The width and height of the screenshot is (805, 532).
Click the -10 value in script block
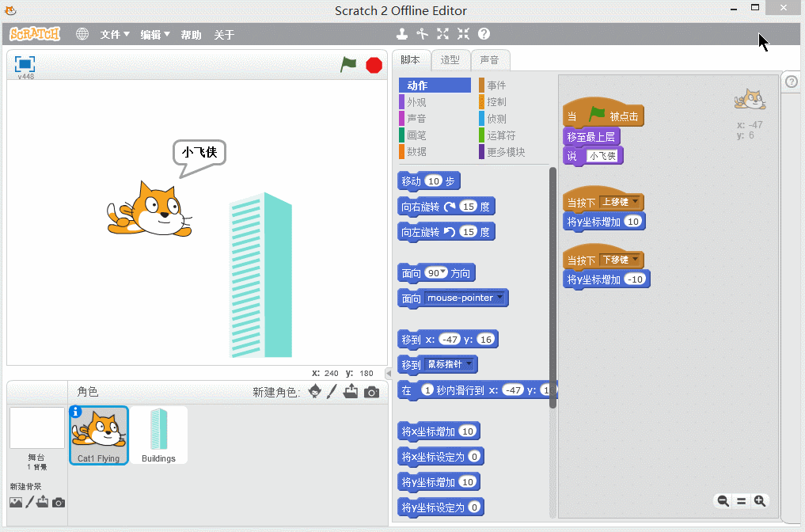pos(636,279)
